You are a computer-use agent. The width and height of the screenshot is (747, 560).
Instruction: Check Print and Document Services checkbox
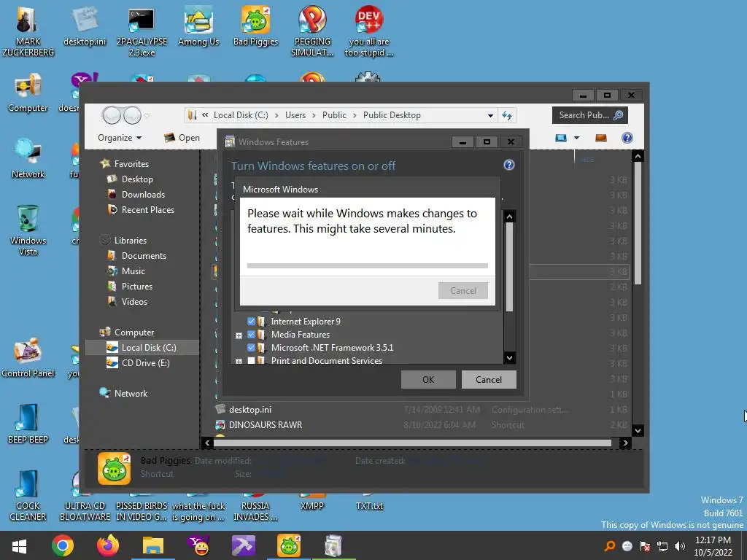251,361
